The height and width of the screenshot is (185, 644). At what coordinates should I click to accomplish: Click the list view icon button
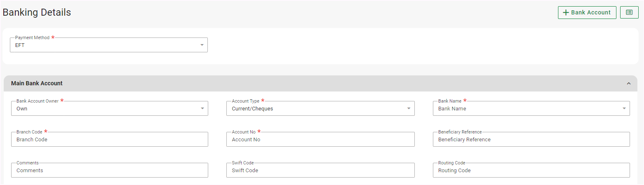click(x=629, y=12)
